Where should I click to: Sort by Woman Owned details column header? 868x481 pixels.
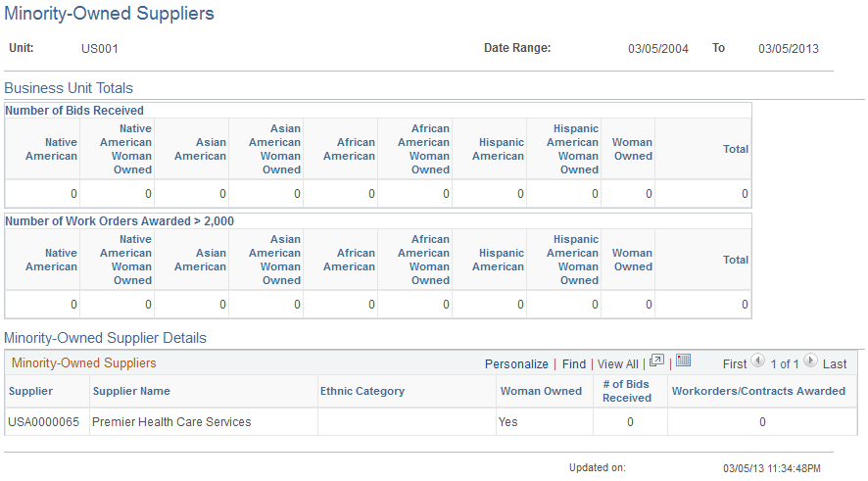tap(541, 391)
